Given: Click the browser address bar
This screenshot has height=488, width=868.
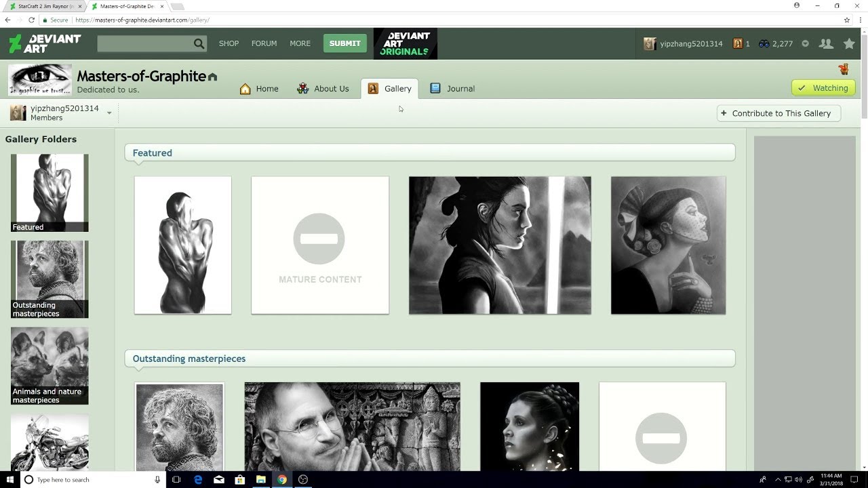Looking at the screenshot, I should [441, 20].
